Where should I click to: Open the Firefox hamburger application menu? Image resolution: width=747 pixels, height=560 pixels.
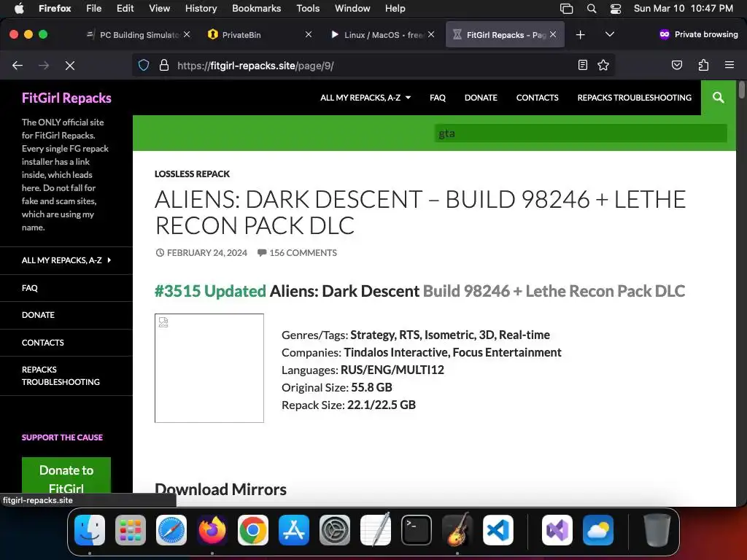pyautogui.click(x=729, y=65)
